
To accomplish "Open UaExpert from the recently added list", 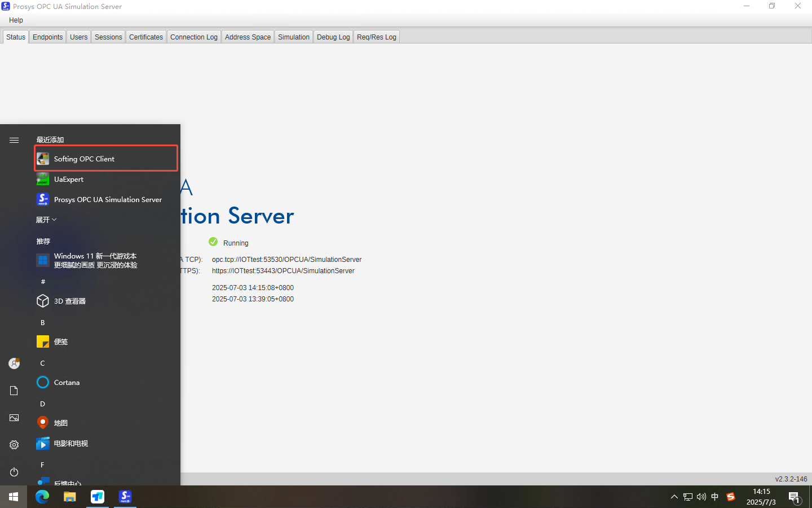I will point(68,179).
